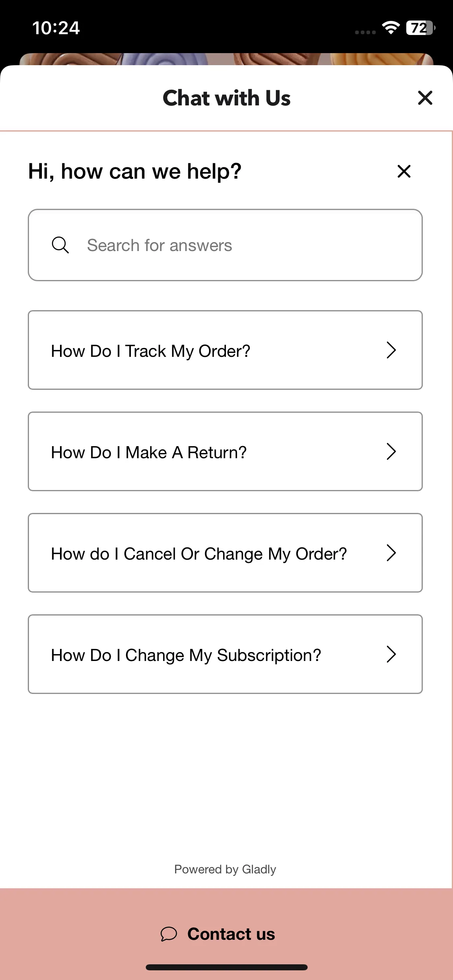Viewport: 453px width, 980px height.
Task: Expand the Make A Return chevron
Action: coord(391,451)
